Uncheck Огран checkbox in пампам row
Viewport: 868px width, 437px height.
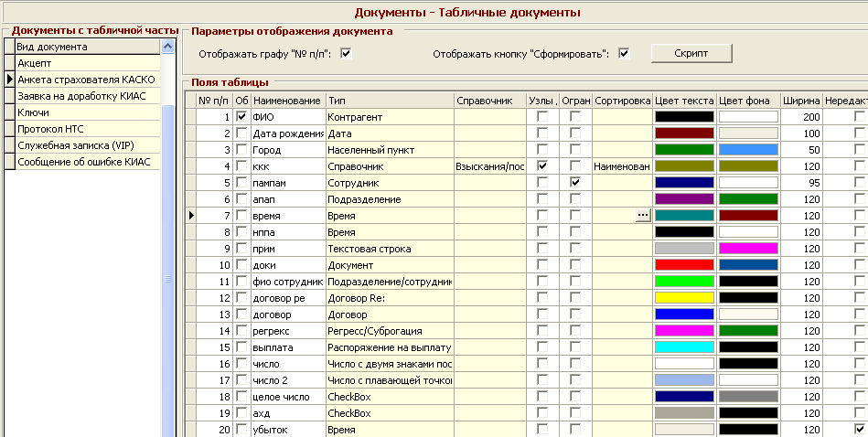pyautogui.click(x=575, y=183)
